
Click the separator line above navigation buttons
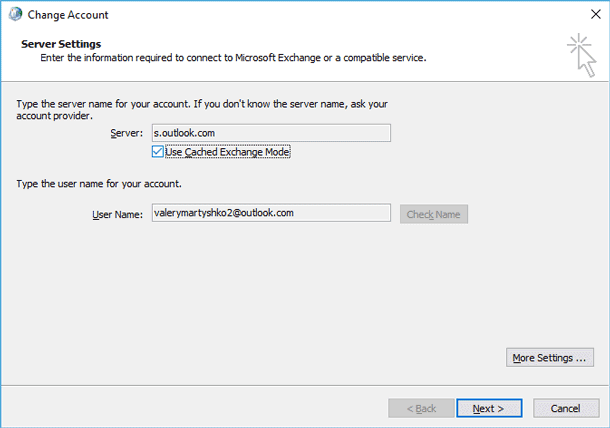(305, 386)
